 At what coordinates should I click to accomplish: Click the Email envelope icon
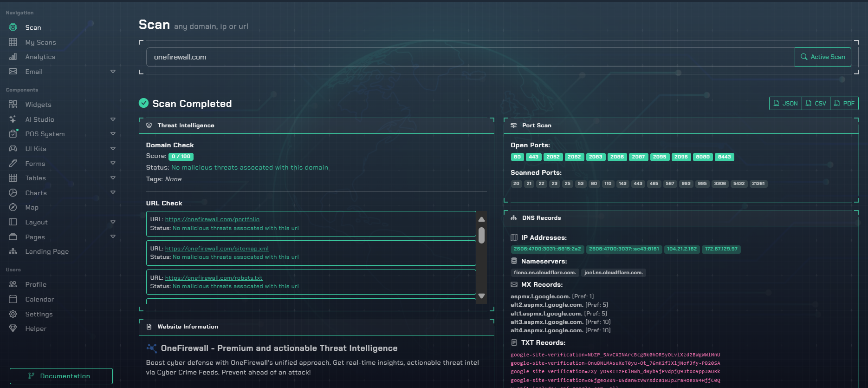13,72
